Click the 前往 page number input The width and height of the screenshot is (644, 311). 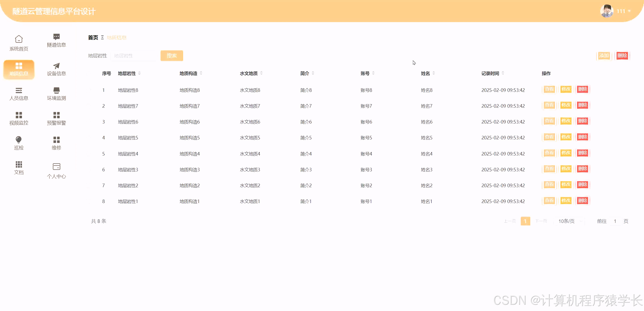click(615, 221)
